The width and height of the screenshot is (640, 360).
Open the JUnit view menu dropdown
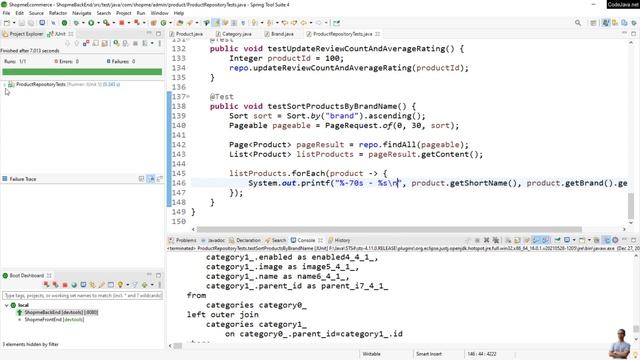pyautogui.click(x=160, y=43)
